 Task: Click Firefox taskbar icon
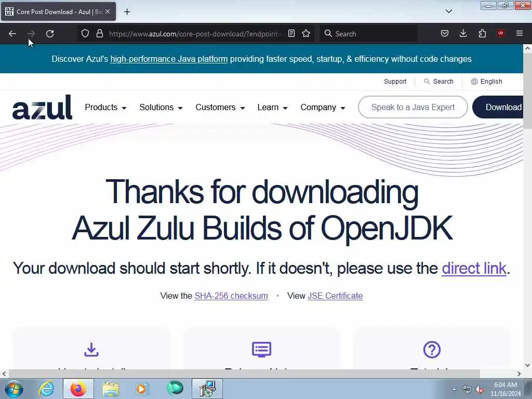coord(78,389)
